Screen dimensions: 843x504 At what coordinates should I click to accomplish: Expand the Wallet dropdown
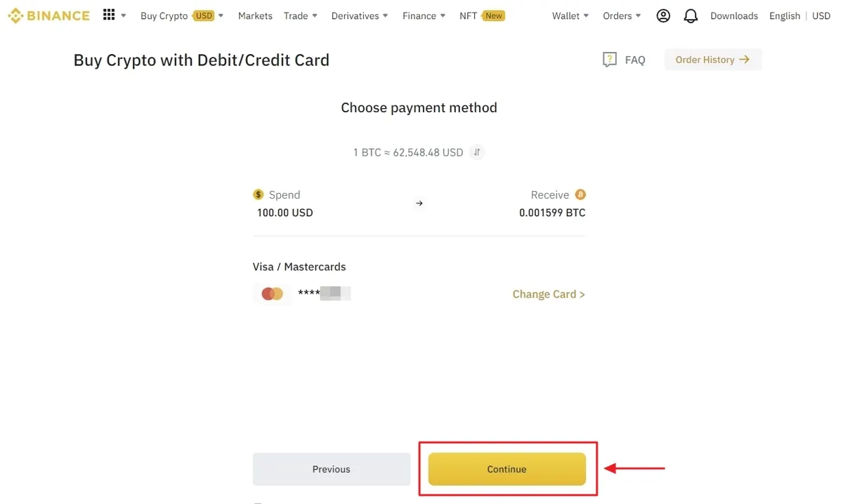point(570,15)
